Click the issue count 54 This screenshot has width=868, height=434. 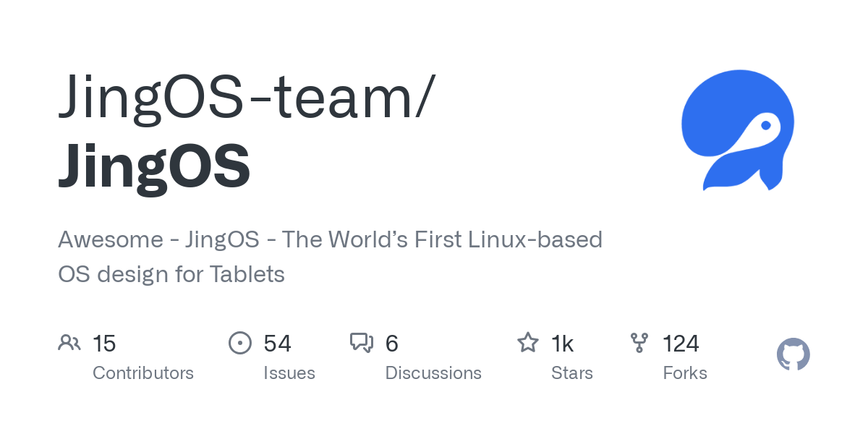tap(277, 344)
